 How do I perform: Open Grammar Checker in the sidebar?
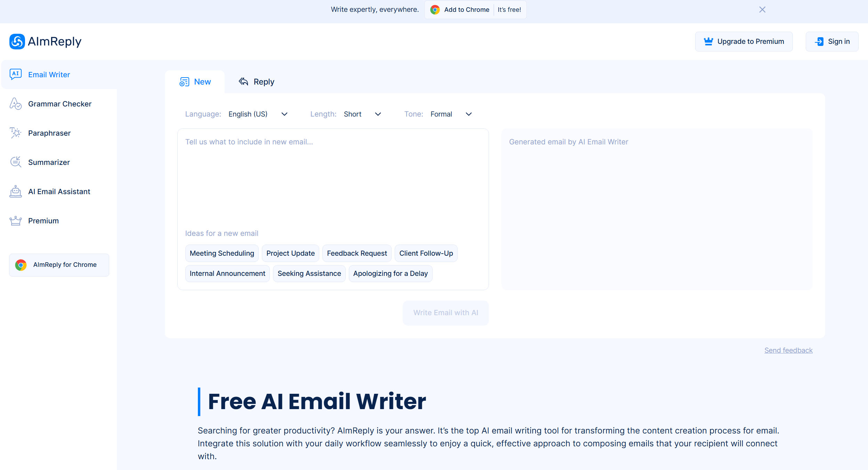coord(59,104)
